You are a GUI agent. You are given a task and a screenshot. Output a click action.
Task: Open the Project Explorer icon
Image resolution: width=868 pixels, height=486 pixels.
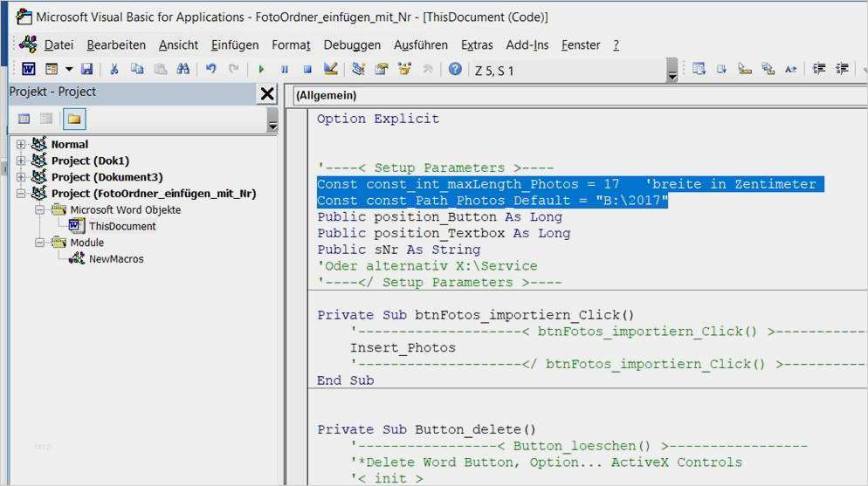[359, 69]
